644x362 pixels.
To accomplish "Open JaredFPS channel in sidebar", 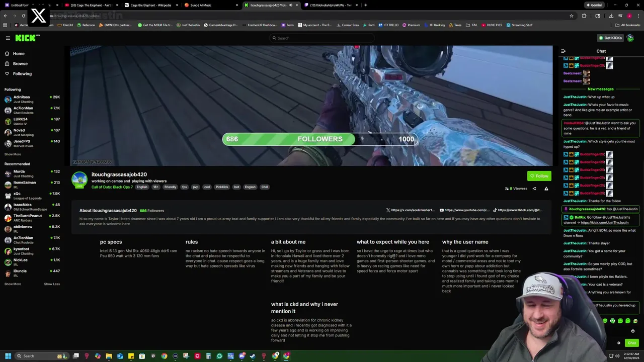I will click(32, 143).
